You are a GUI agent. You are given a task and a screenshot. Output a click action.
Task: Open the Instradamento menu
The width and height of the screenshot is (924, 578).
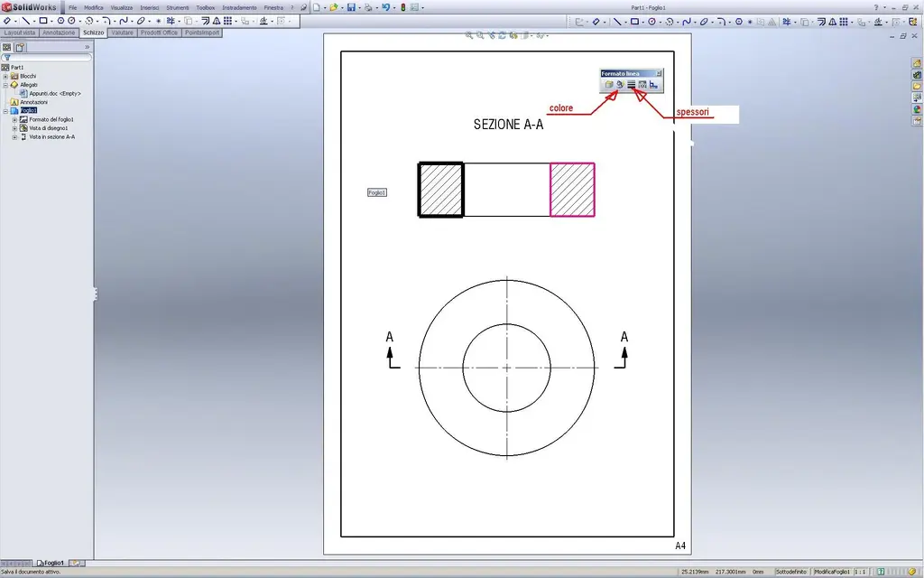239,7
